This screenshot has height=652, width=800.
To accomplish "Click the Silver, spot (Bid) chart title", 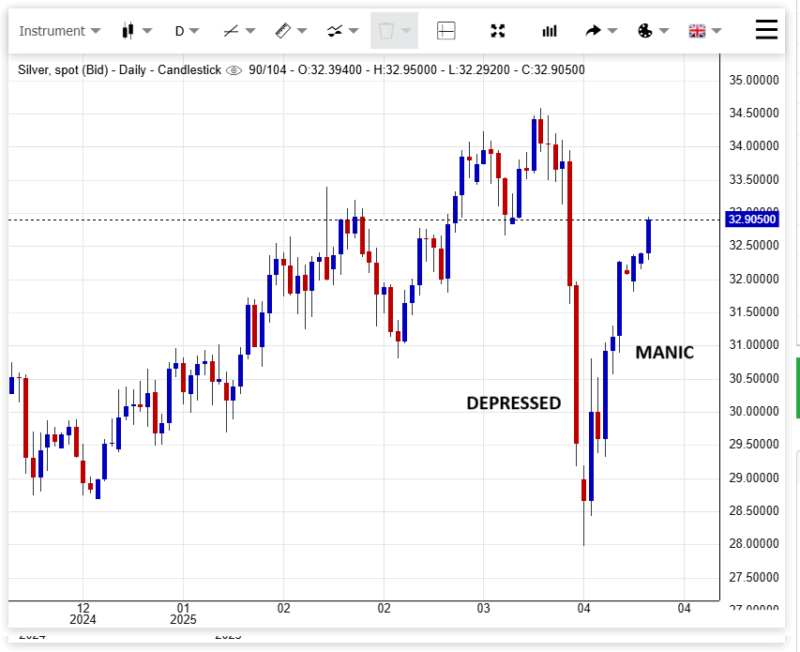I will tap(120, 70).
